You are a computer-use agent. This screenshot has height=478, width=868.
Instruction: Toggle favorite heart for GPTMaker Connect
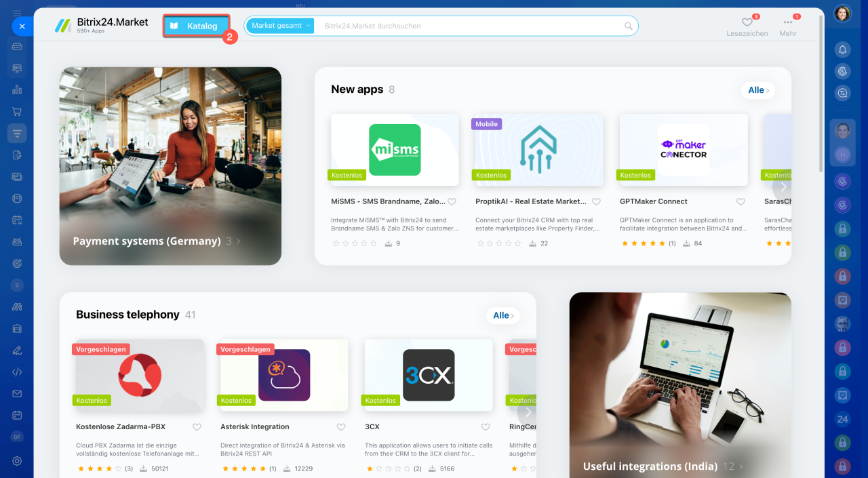point(741,201)
